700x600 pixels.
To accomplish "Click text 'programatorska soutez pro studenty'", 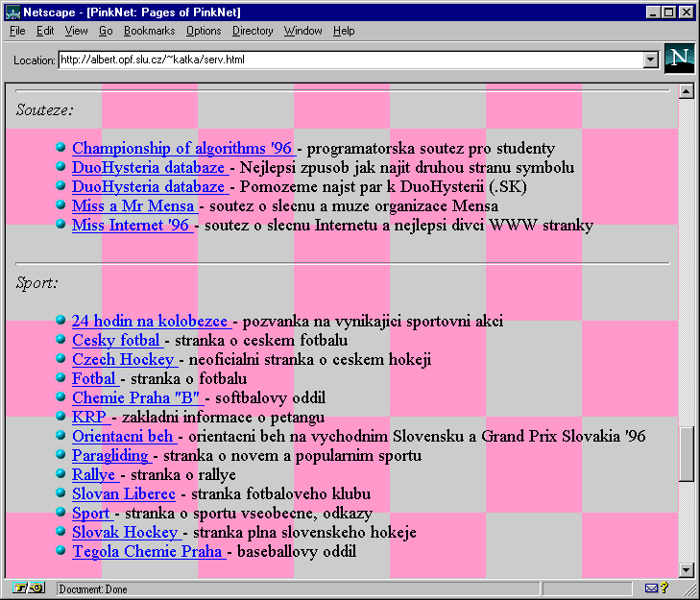I will 431,148.
